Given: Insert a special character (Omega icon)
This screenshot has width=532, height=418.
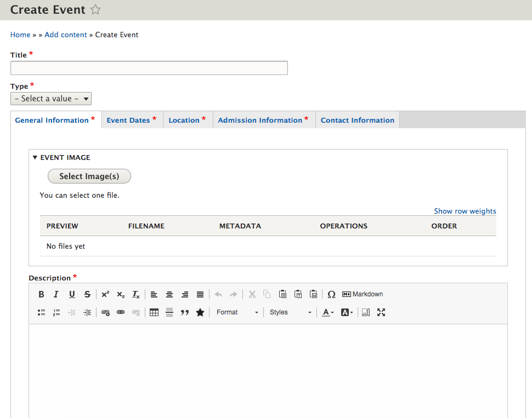Looking at the screenshot, I should [x=331, y=294].
